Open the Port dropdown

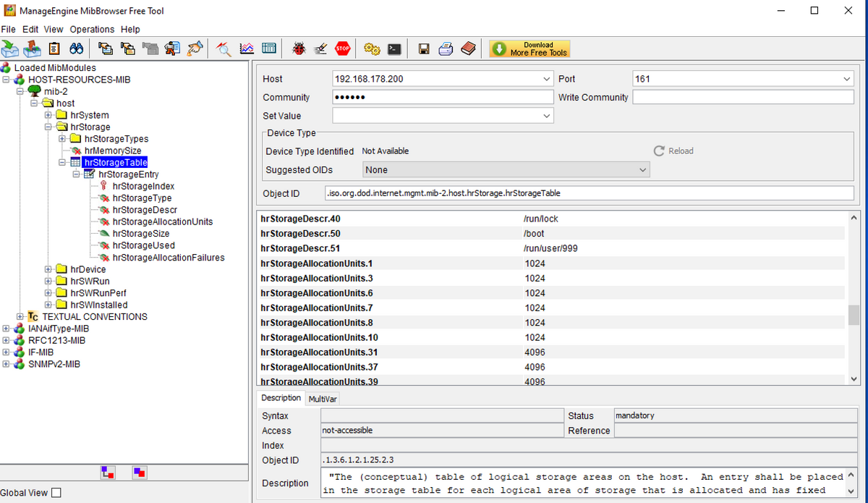pyautogui.click(x=846, y=78)
